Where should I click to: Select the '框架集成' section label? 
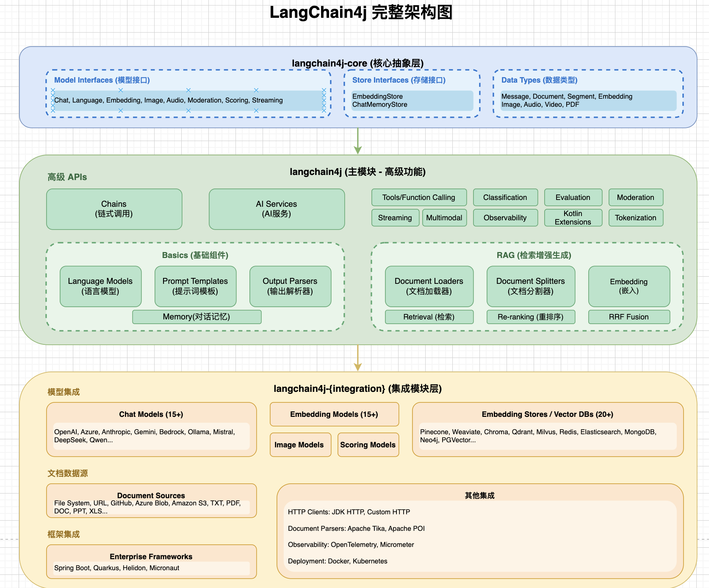(64, 534)
